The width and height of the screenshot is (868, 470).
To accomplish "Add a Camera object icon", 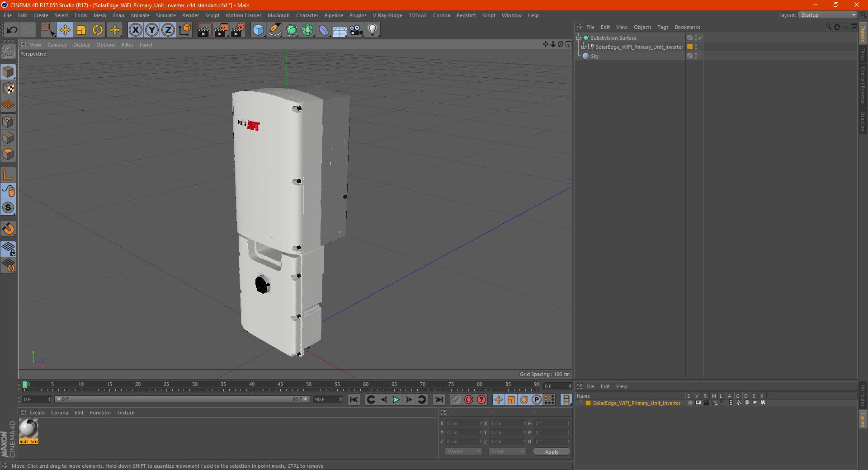I will 356,30.
